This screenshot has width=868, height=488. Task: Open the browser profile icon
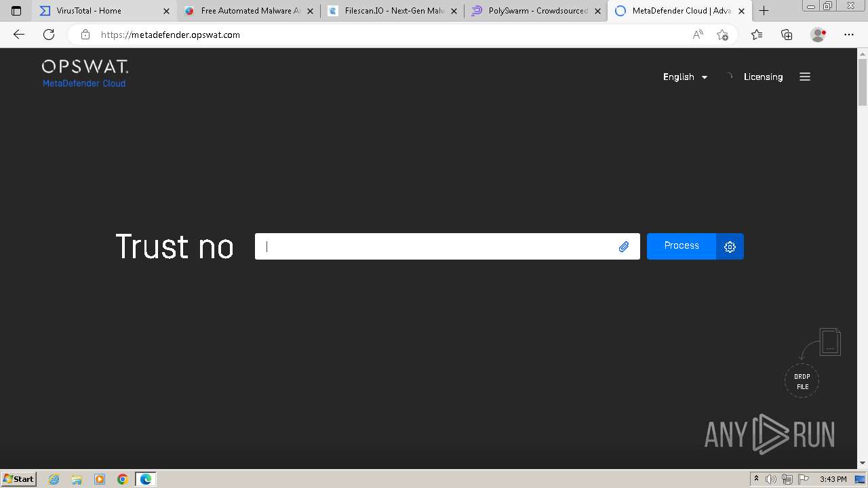[x=818, y=35]
